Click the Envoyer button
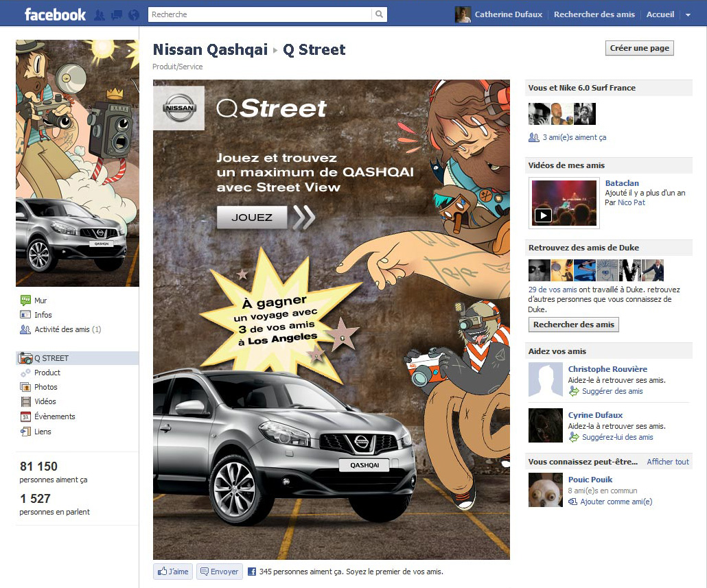The height and width of the screenshot is (588, 707). tap(219, 572)
